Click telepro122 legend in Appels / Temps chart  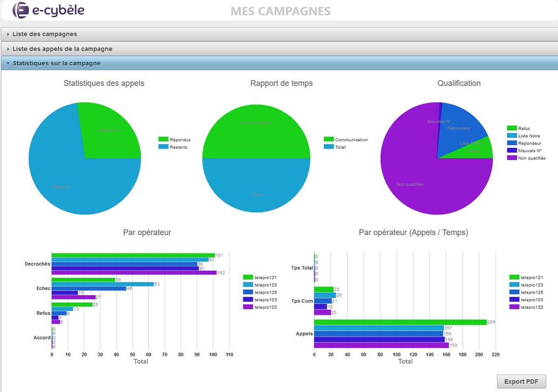pos(526,307)
